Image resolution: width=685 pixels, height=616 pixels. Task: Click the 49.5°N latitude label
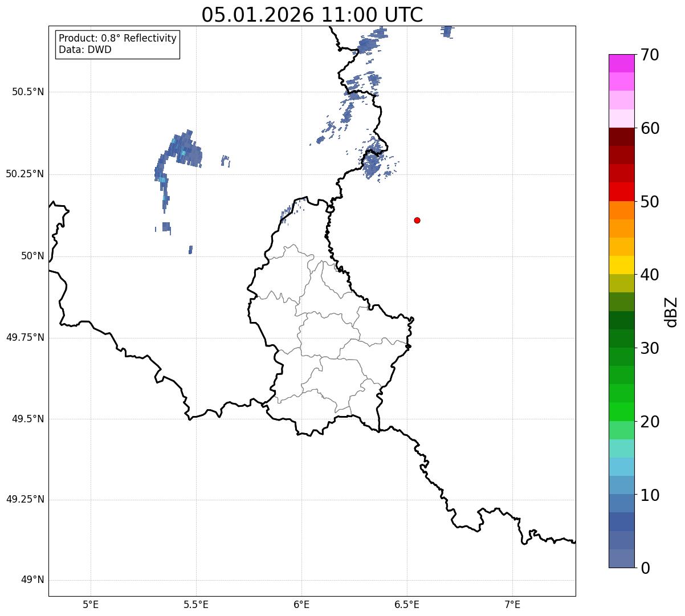[x=28, y=419]
